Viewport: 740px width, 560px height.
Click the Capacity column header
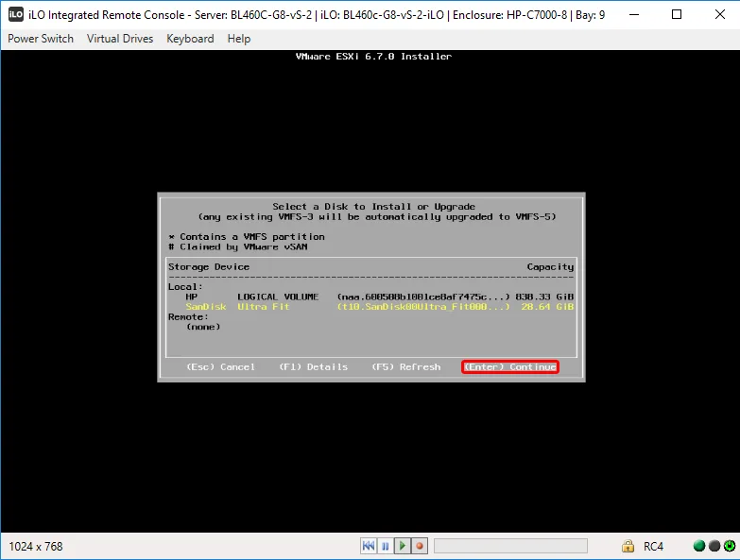[550, 267]
